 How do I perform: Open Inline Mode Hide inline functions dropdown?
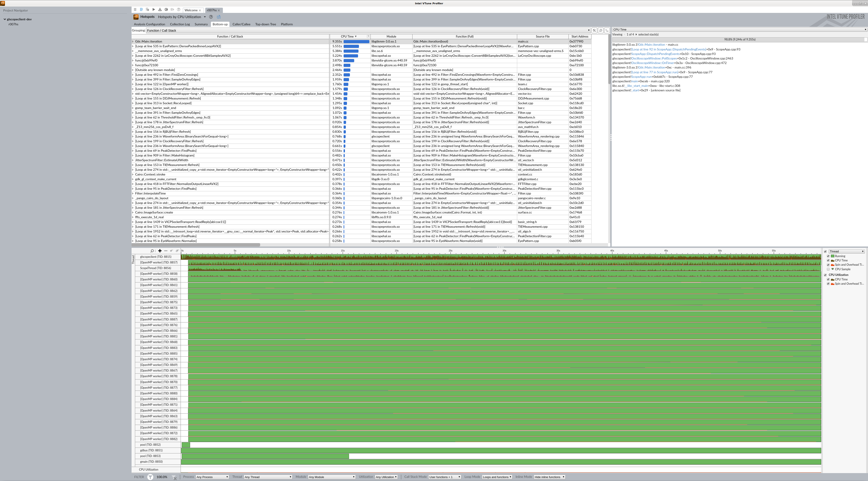pos(549,477)
